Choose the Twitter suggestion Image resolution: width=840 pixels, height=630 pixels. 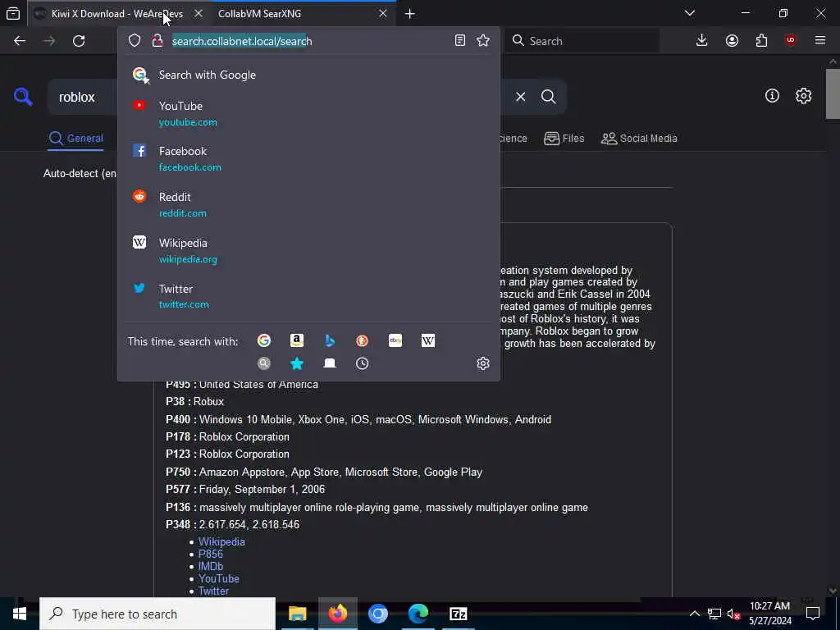click(x=308, y=296)
